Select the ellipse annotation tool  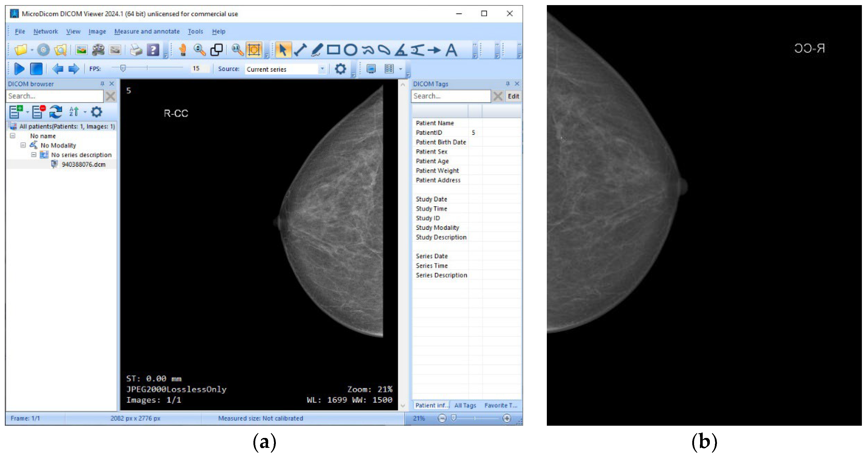tap(350, 50)
